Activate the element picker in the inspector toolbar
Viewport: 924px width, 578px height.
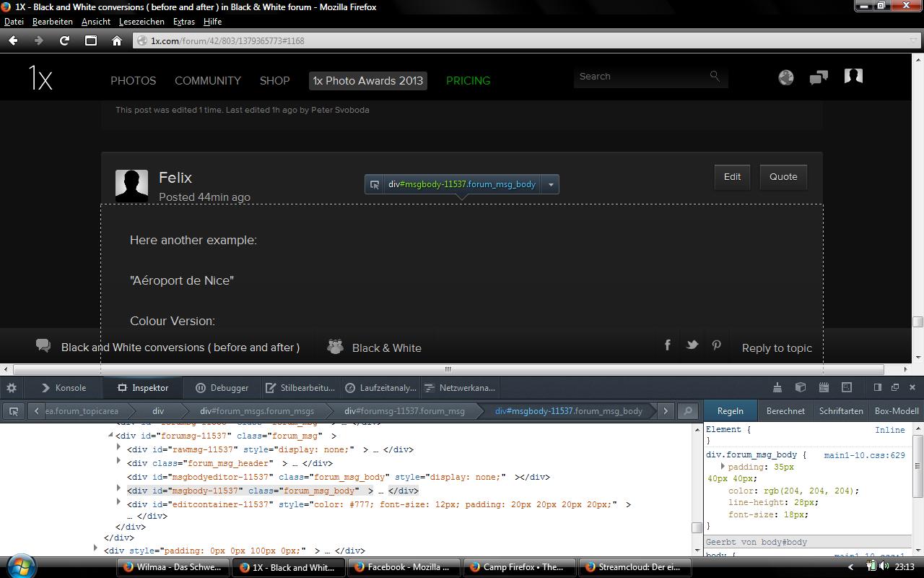coord(14,411)
